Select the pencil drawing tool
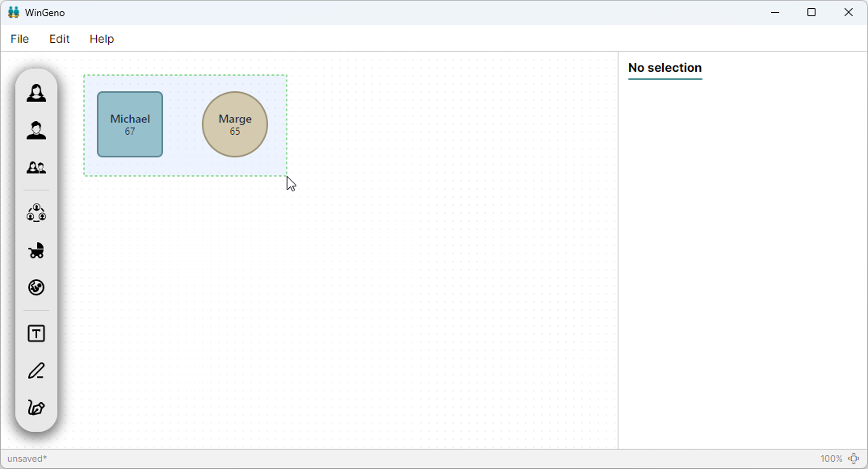Viewport: 868px width, 469px height. 36,371
